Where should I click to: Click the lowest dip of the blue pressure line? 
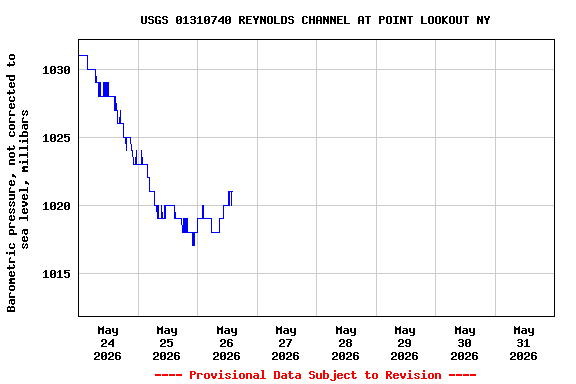[194, 244]
